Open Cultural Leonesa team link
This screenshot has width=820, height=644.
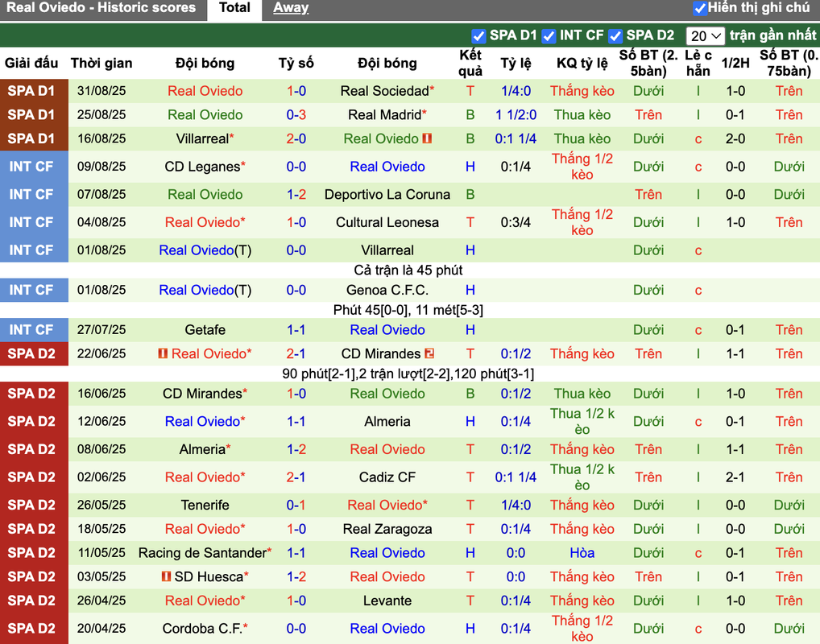(x=387, y=223)
